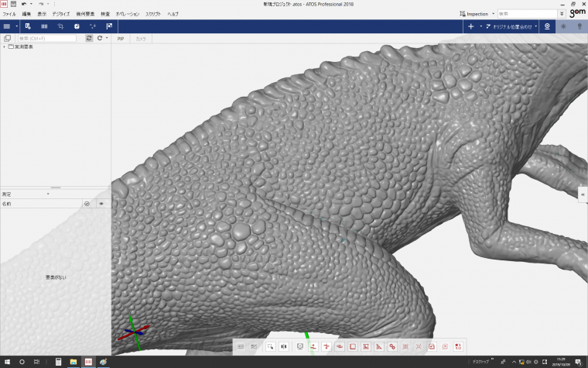This screenshot has width=588, height=368.
Task: Click the explorer search input field
Action: coord(47,38)
